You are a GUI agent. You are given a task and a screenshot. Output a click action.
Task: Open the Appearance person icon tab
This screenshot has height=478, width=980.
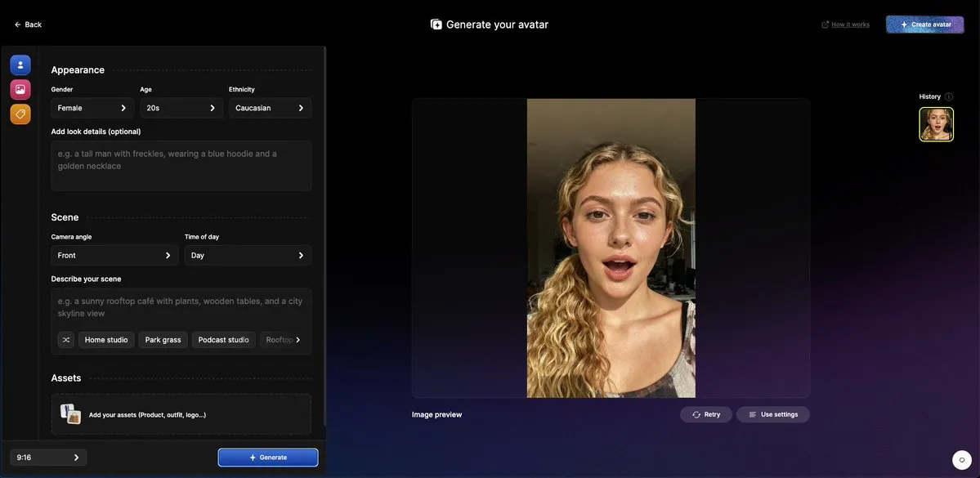coord(20,65)
